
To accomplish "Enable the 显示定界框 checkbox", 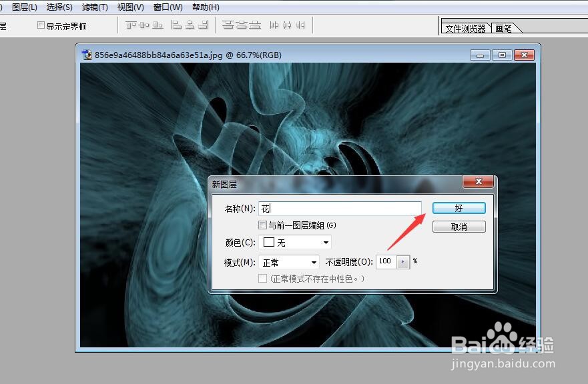I will 41,25.
